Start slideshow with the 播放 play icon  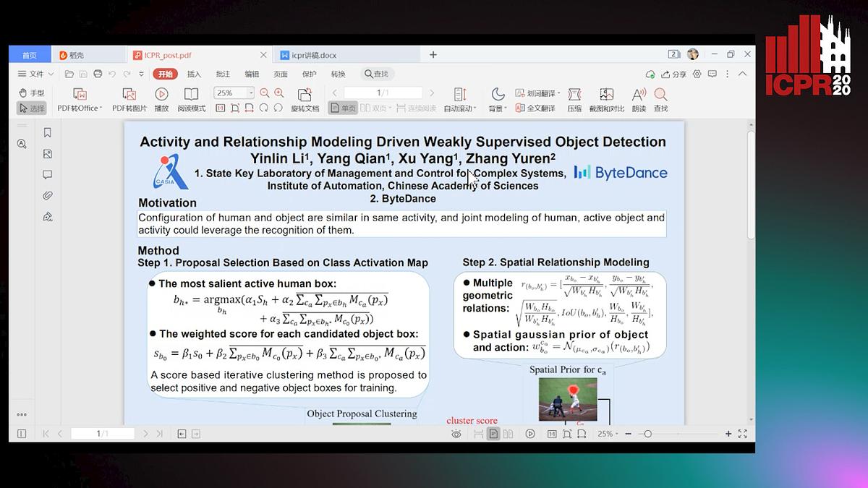[x=161, y=94]
